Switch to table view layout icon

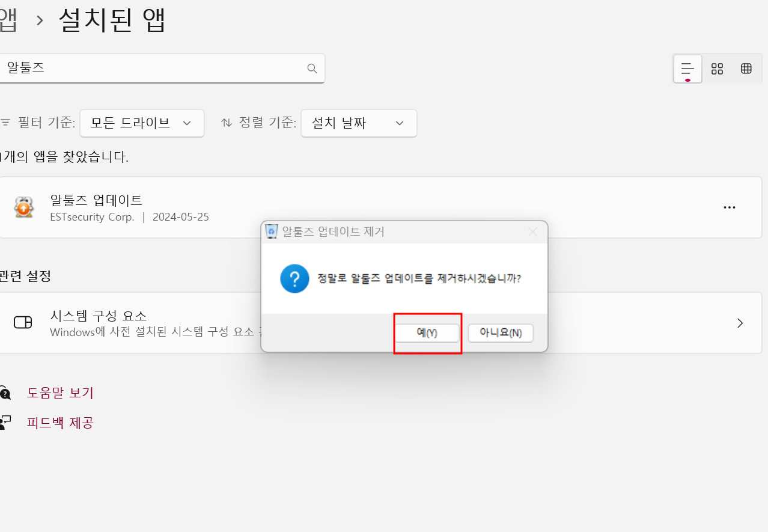click(x=746, y=69)
